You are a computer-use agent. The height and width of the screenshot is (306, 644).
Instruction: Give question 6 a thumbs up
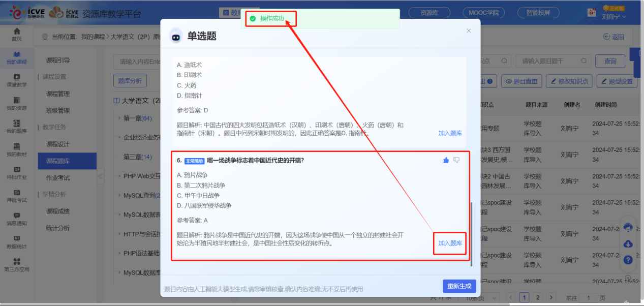446,160
